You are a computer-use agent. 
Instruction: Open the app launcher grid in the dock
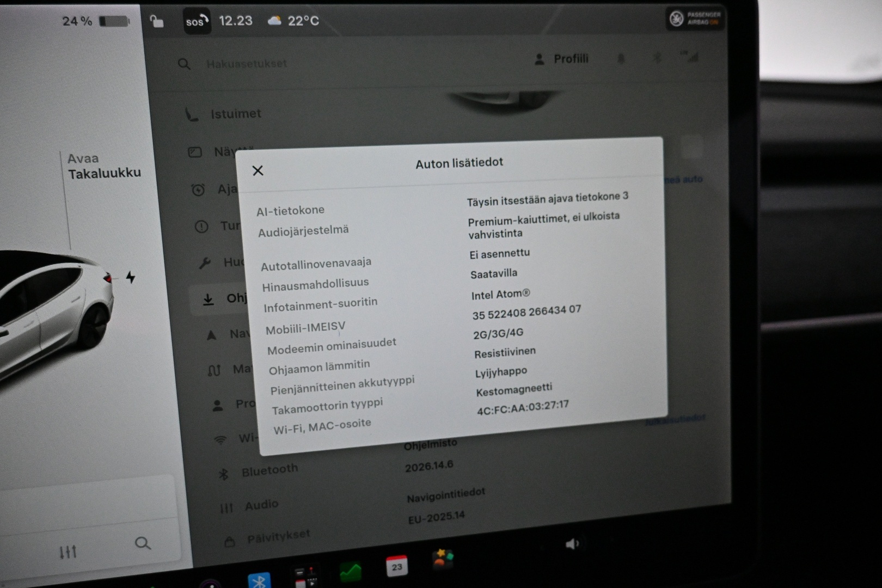[306, 577]
